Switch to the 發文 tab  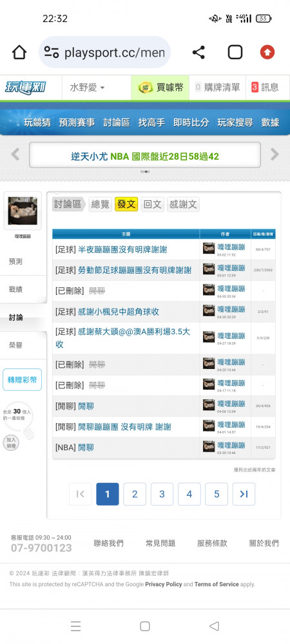coord(126,204)
